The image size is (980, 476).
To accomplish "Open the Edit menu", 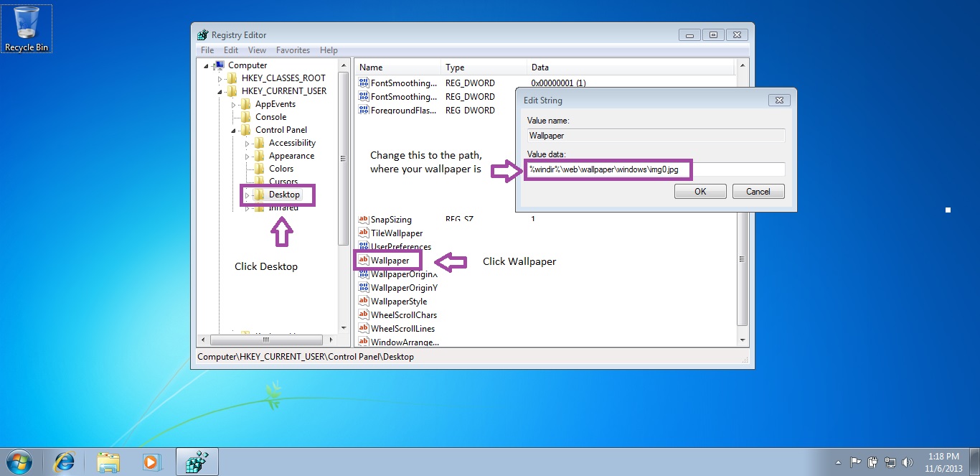I will point(230,50).
